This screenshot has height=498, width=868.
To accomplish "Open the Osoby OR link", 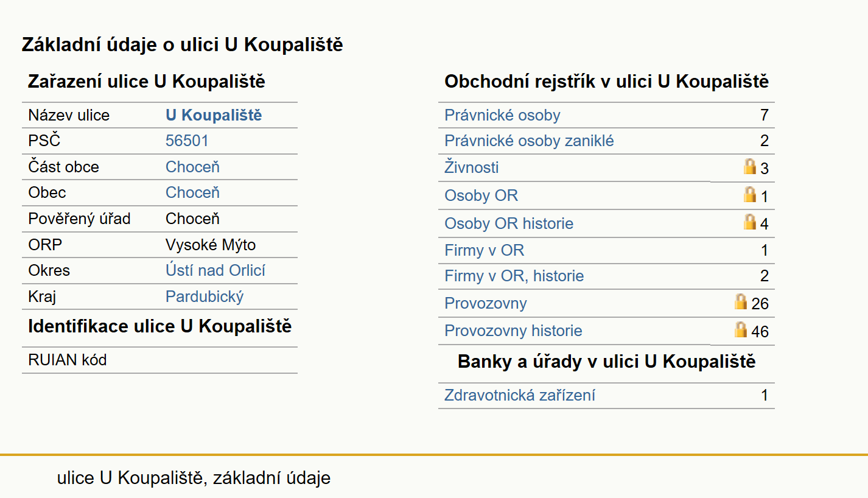I will point(481,195).
